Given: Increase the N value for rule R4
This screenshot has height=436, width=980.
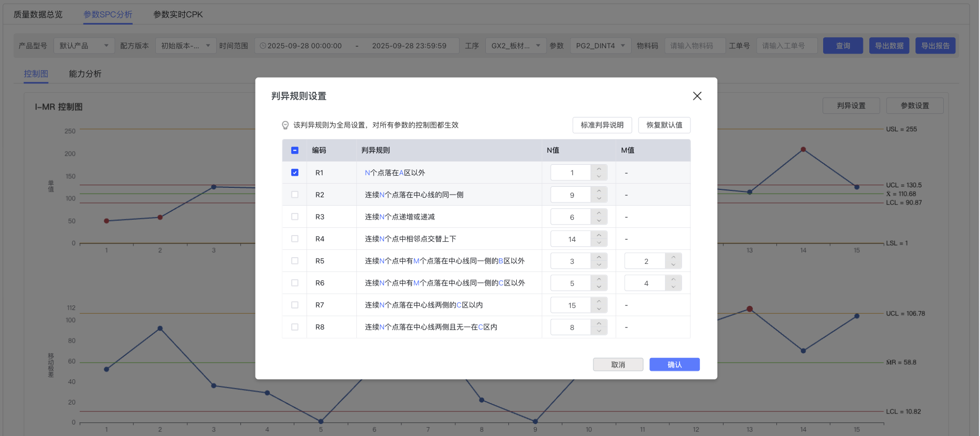Looking at the screenshot, I should pyautogui.click(x=599, y=235).
